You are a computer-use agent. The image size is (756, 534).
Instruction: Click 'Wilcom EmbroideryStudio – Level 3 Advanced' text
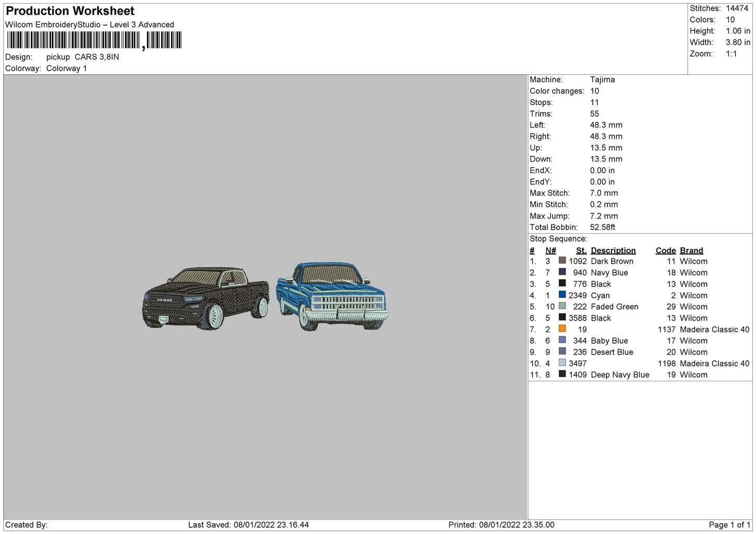point(89,25)
